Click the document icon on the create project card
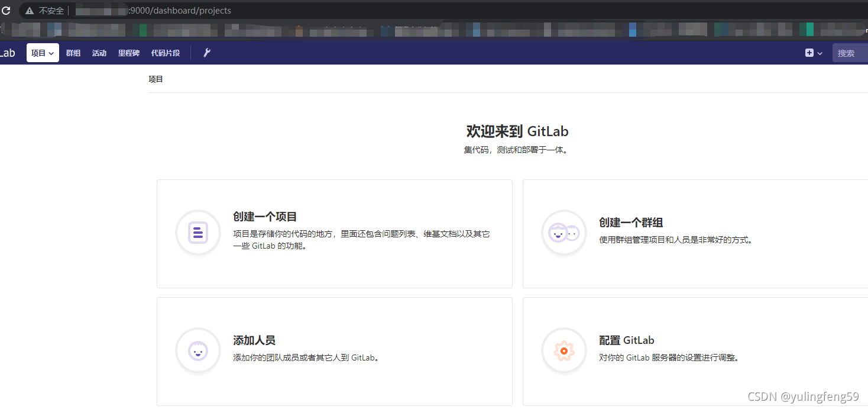The image size is (868, 409). [198, 233]
